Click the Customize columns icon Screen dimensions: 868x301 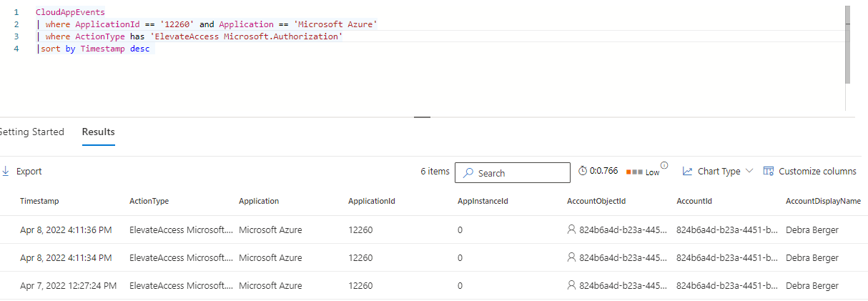coord(769,172)
